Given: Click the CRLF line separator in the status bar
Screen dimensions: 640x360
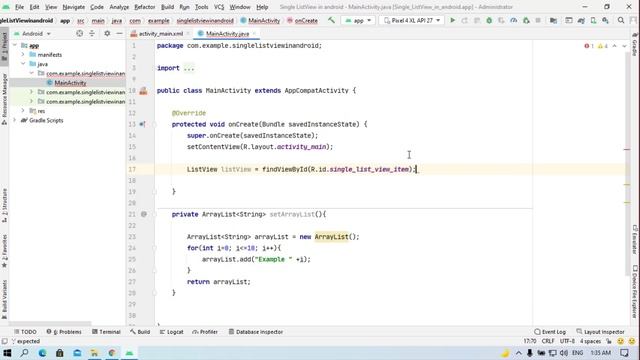Looking at the screenshot, I should tap(548, 341).
